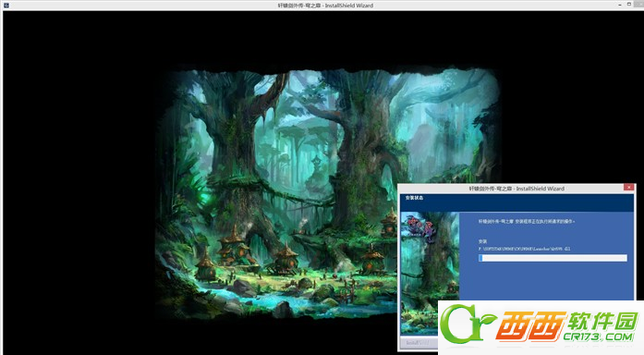The height and width of the screenshot is (355, 644).
Task: Click the system icon of the main window
Action: [x=6, y=6]
